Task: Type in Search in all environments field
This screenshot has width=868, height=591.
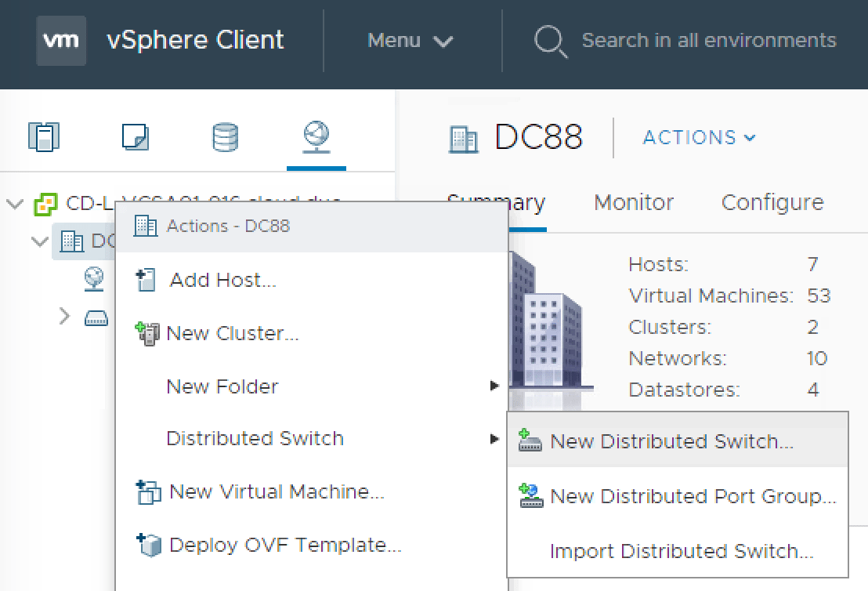Action: pos(708,41)
